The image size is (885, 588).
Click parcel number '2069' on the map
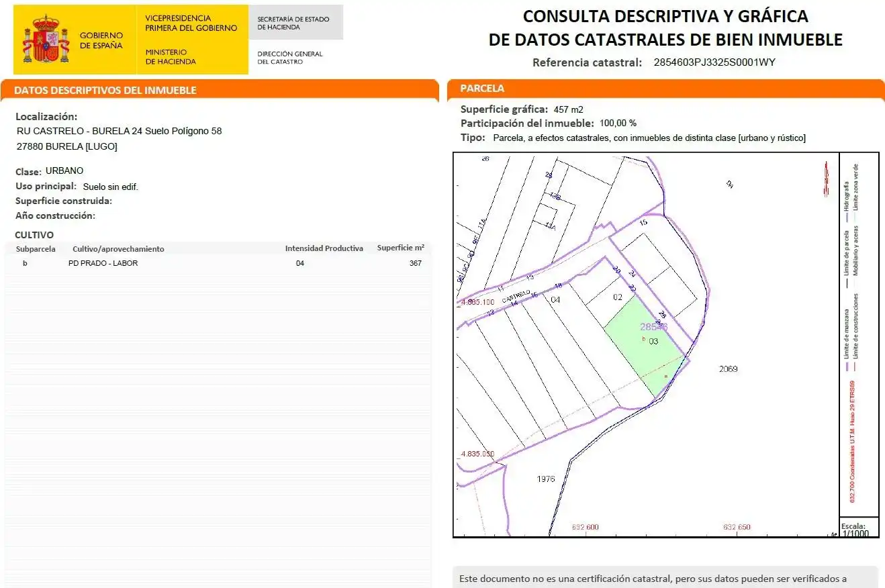(728, 369)
